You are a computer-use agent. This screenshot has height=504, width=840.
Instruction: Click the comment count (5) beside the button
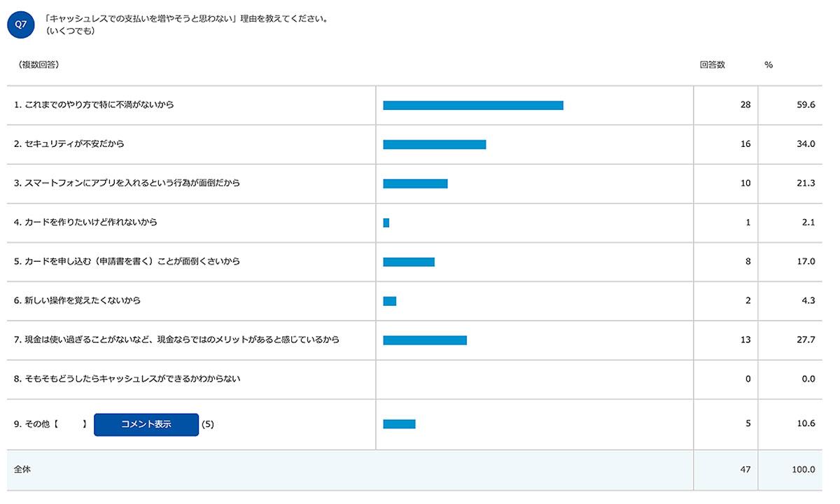(x=208, y=424)
